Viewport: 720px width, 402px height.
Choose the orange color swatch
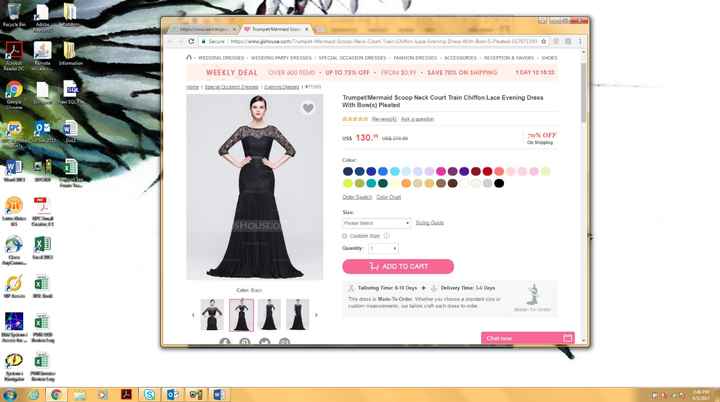(x=406, y=183)
